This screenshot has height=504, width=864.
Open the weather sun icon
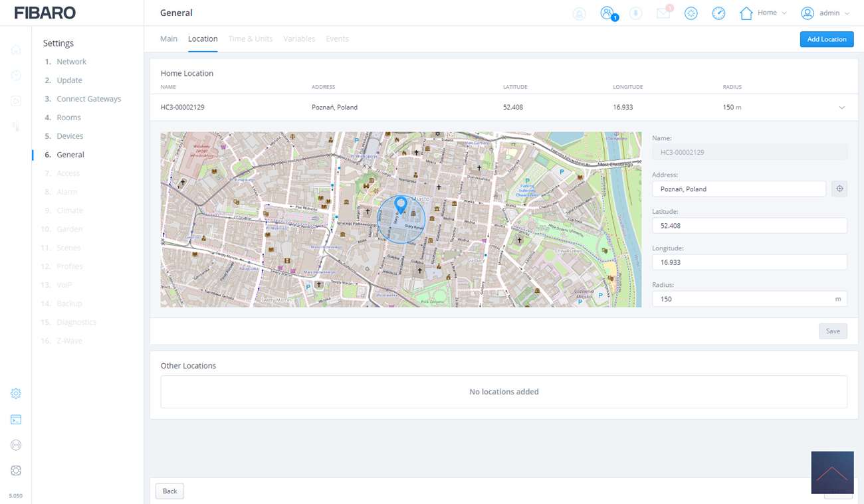691,13
